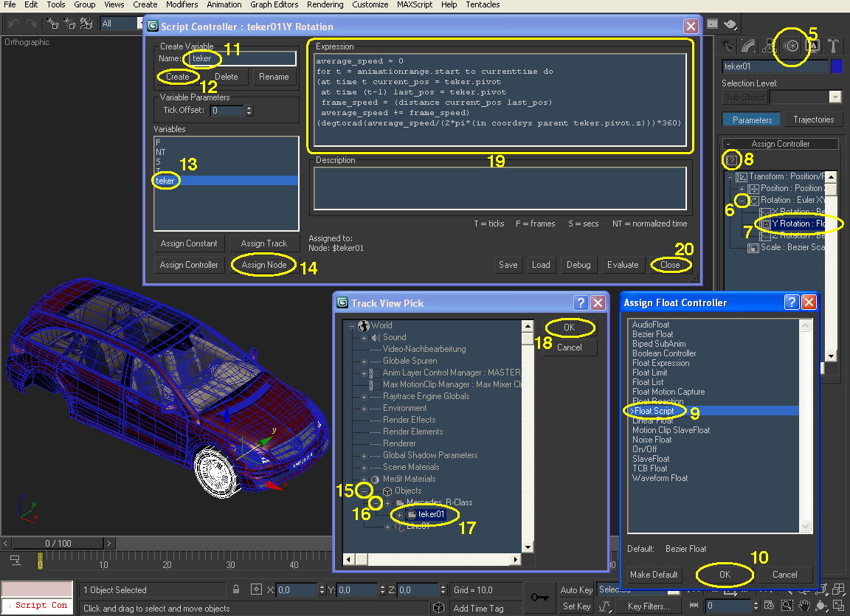Open the Hierarchy command panel
The height and width of the screenshot is (616, 850).
point(770,45)
